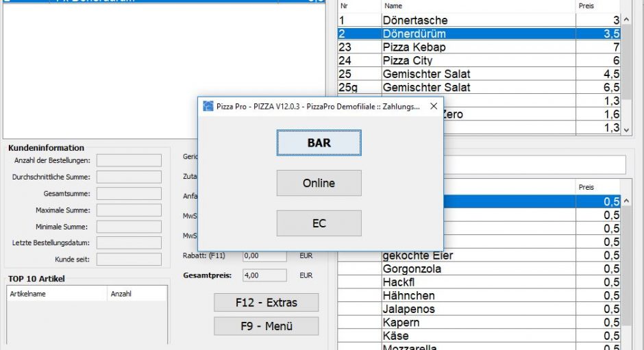Click the Rabatt (F11) input field

264,255
